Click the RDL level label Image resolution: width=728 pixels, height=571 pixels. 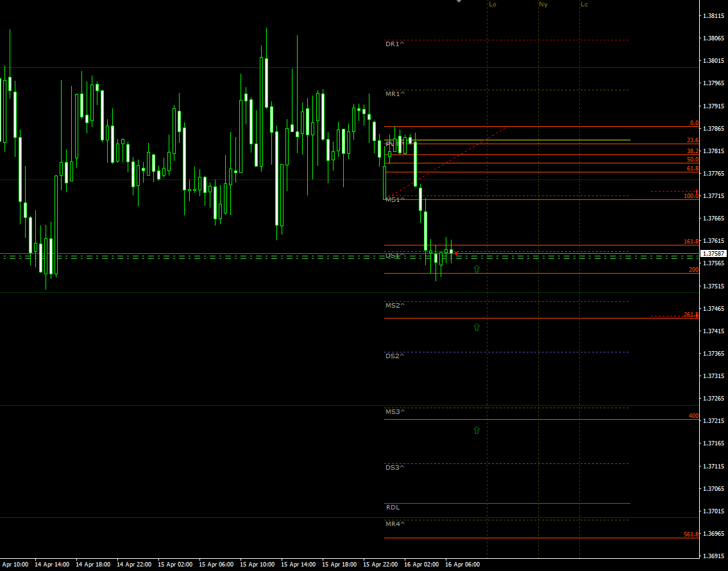[x=393, y=507]
